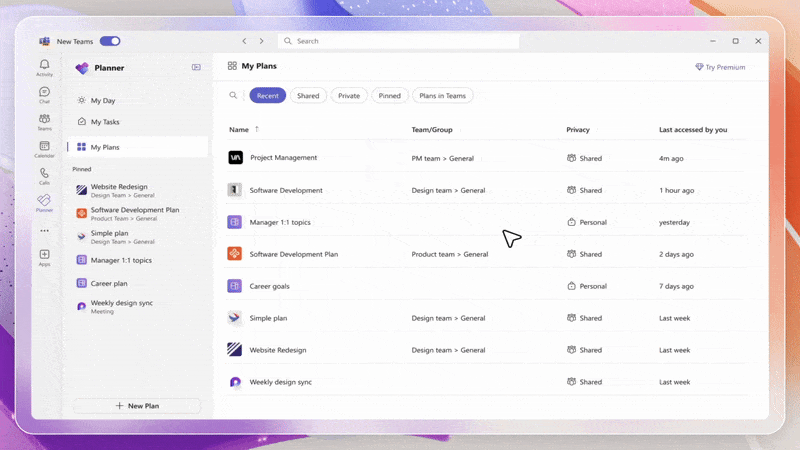
Task: Click Personal privacy on Career goals row
Action: coord(587,286)
